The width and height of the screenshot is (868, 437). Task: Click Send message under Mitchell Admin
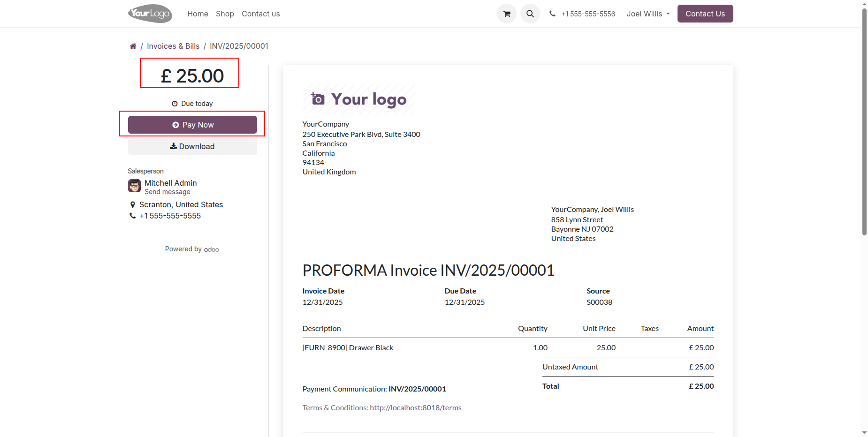point(167,192)
